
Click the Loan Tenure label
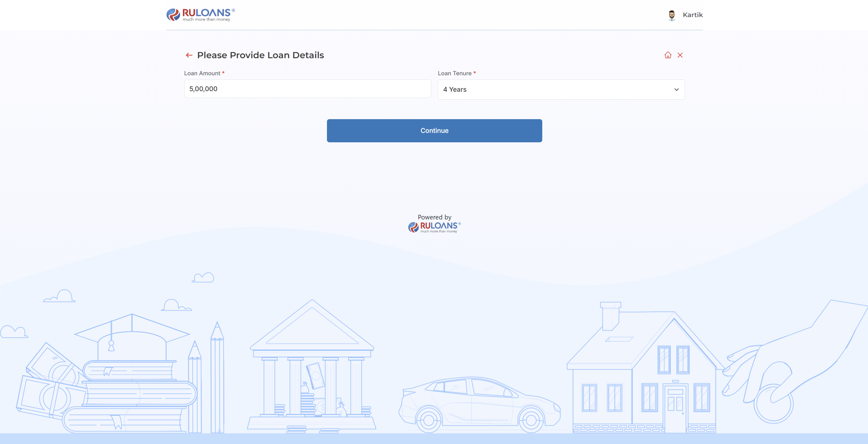point(454,73)
